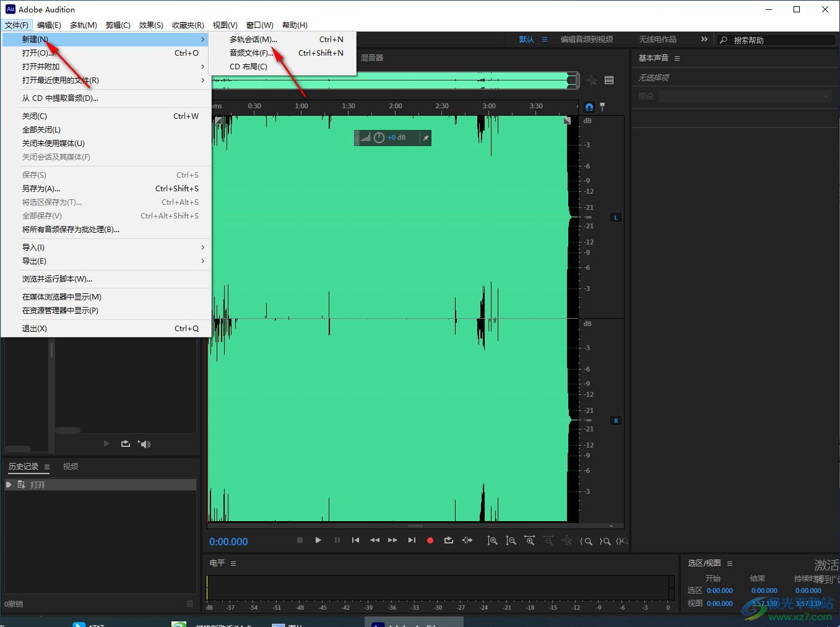
Task: Switch to the 混音器 tab
Action: [372, 58]
